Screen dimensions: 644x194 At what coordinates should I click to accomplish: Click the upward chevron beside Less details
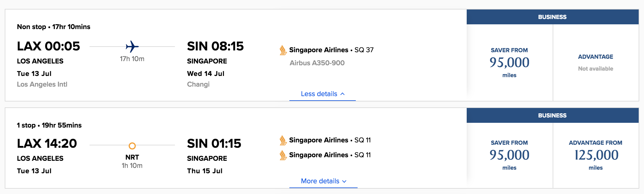click(x=343, y=93)
